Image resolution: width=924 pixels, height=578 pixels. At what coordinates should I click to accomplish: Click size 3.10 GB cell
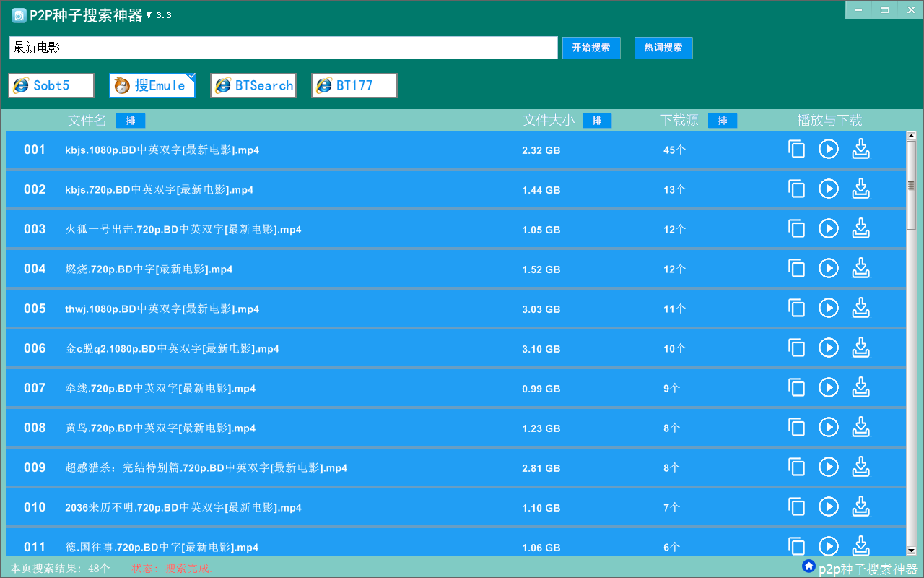pos(541,348)
